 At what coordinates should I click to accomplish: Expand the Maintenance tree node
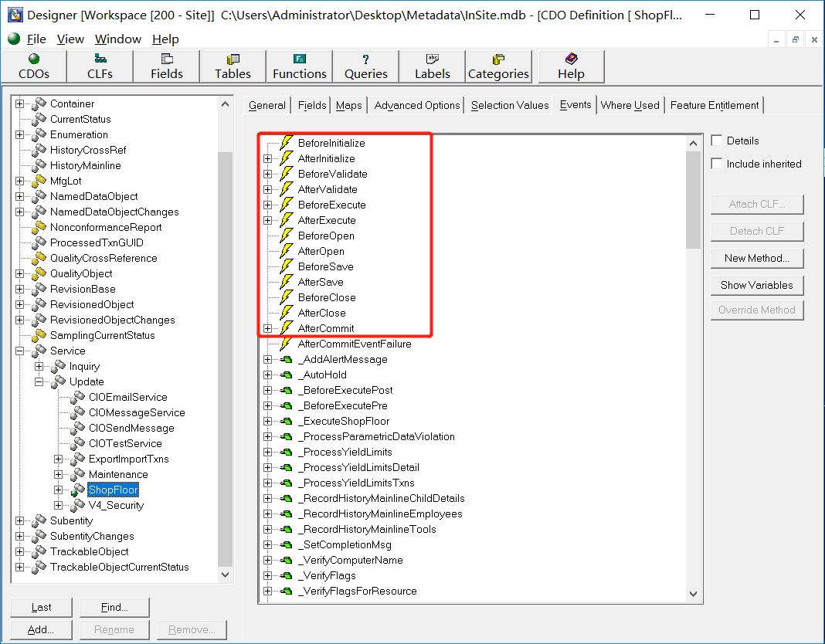59,474
